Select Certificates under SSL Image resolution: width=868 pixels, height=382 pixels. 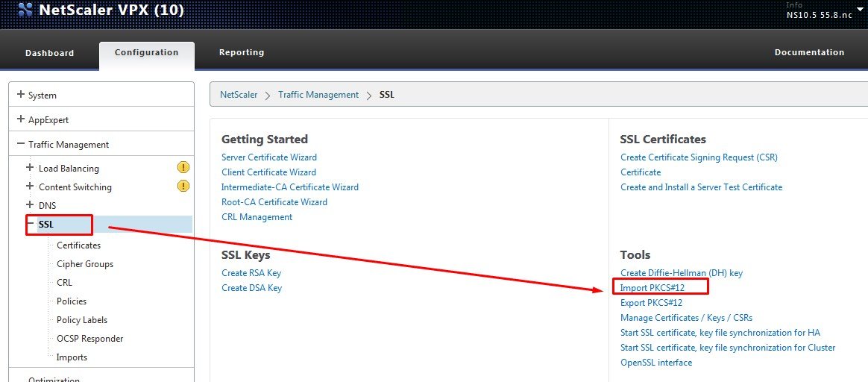pyautogui.click(x=78, y=245)
